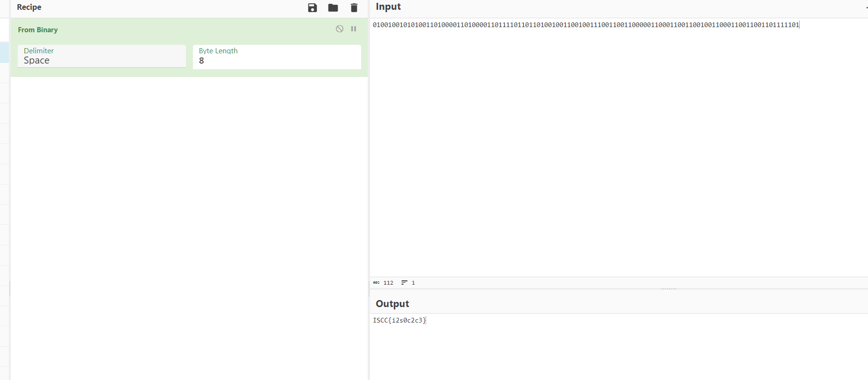Disable the From Binary operation
This screenshot has height=380, width=868.
(x=340, y=29)
